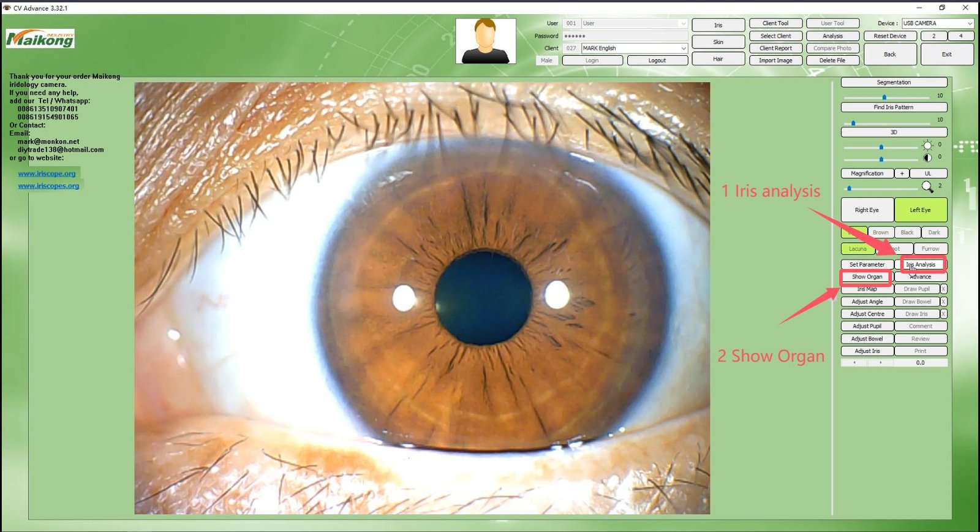
Task: Choose the Dark iris color
Action: coord(934,232)
